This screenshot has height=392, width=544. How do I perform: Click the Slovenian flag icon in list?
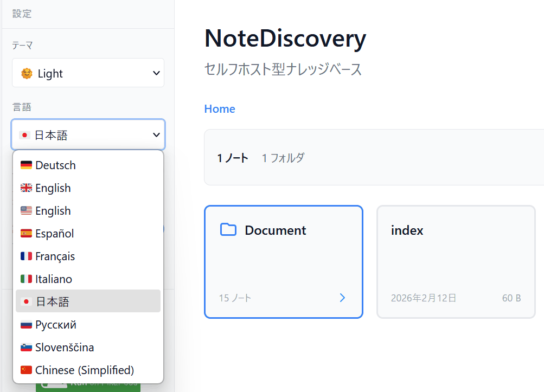pyautogui.click(x=26, y=348)
